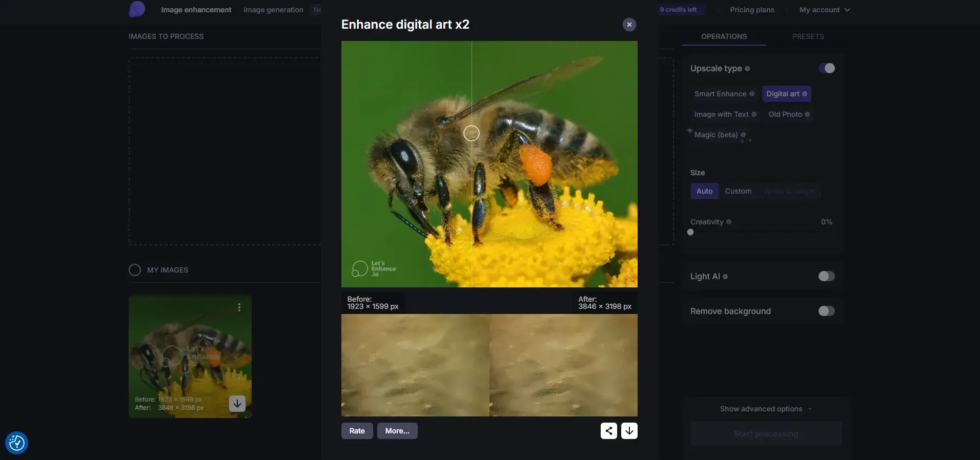Enable the Light AI toggle
Viewport: 980px width, 460px height.
(x=826, y=276)
